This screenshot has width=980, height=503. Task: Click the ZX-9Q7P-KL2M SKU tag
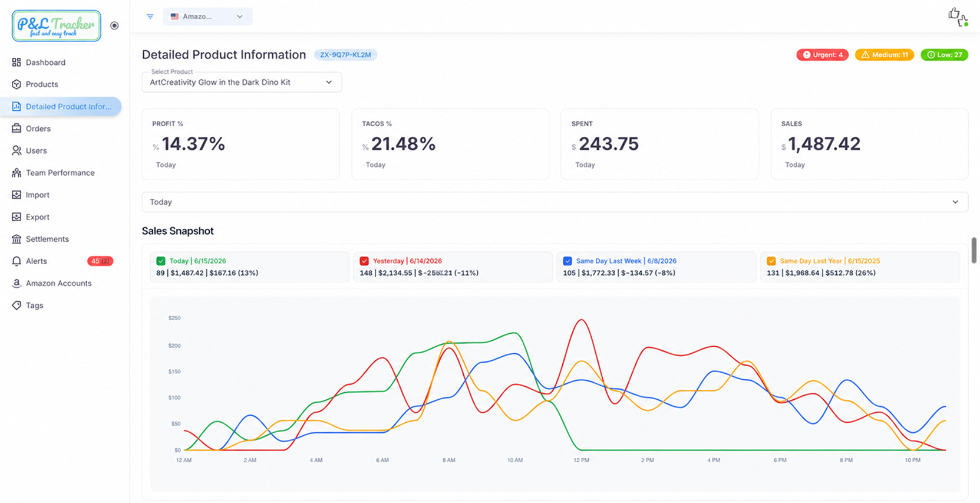tap(345, 55)
